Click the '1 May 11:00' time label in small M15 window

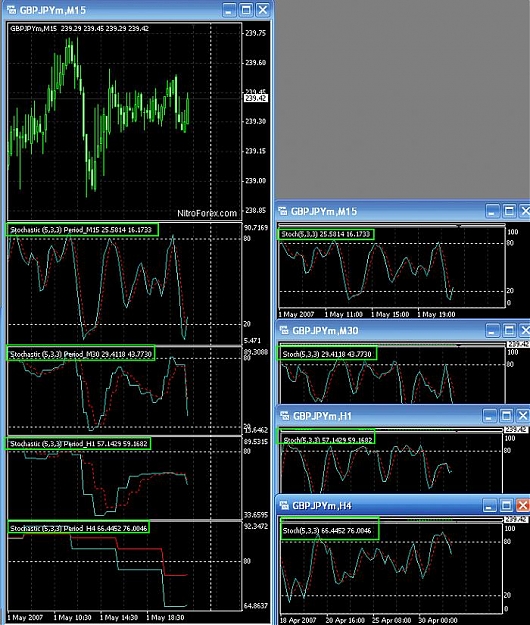click(x=344, y=314)
